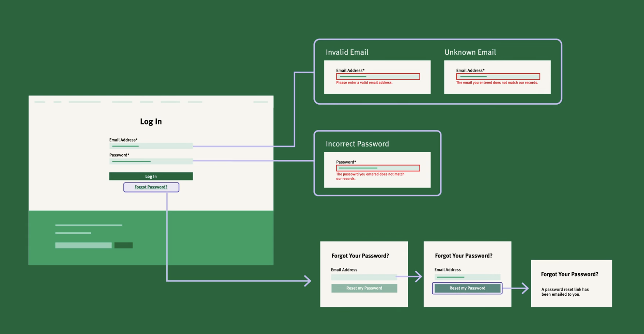The image size is (644, 334).
Task: Click the Email Address field in Log In form
Action: pyautogui.click(x=151, y=146)
